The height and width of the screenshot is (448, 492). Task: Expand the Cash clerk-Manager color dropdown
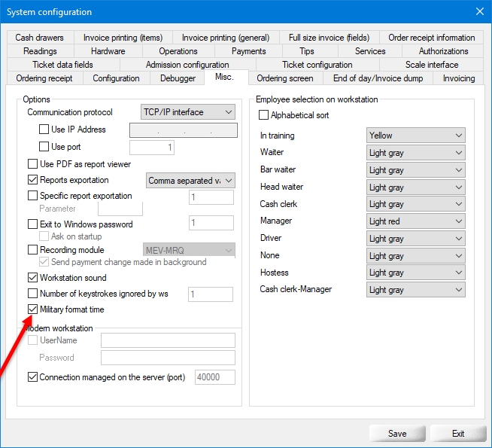click(x=415, y=290)
